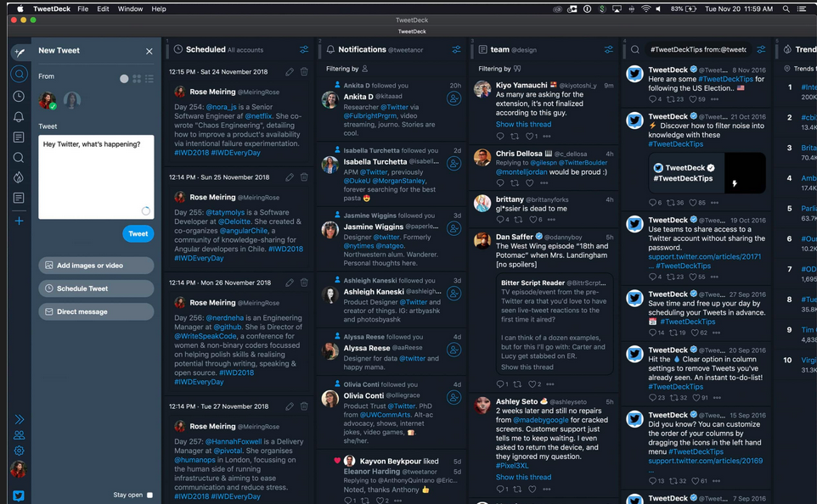Image resolution: width=817 pixels, height=504 pixels.
Task: Click the tweet text input box
Action: 96,177
